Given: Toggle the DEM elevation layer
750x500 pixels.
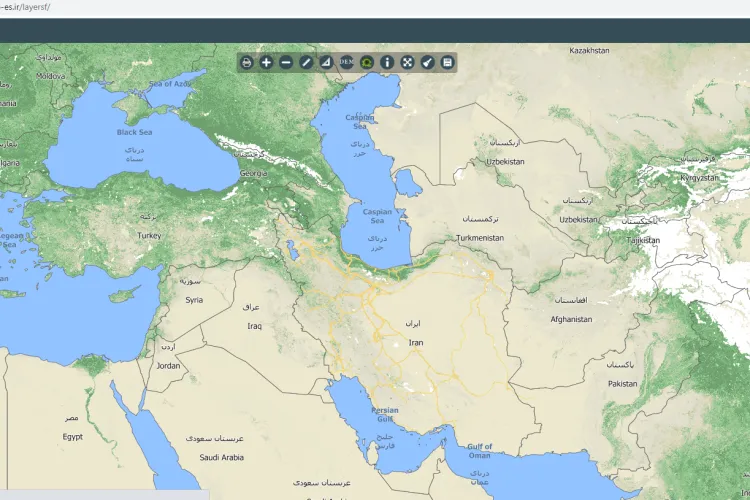Looking at the screenshot, I should pos(347,62).
